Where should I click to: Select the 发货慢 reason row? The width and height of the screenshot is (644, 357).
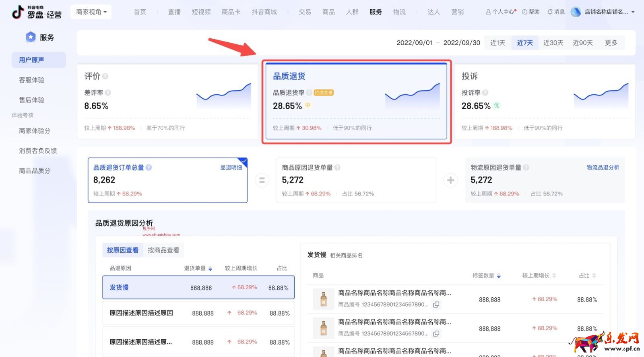coord(198,287)
